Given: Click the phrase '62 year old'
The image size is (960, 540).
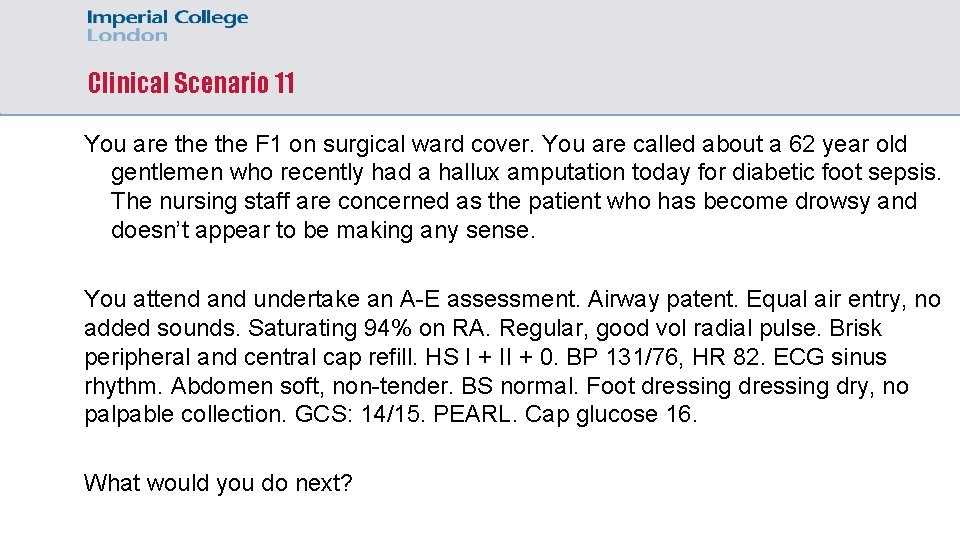Looking at the screenshot, I should coord(848,144).
